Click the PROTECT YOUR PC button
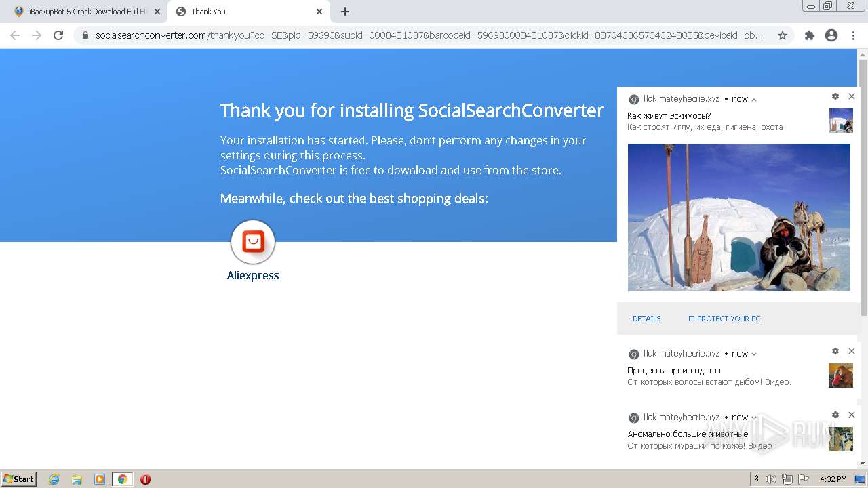868x488 pixels. (725, 319)
